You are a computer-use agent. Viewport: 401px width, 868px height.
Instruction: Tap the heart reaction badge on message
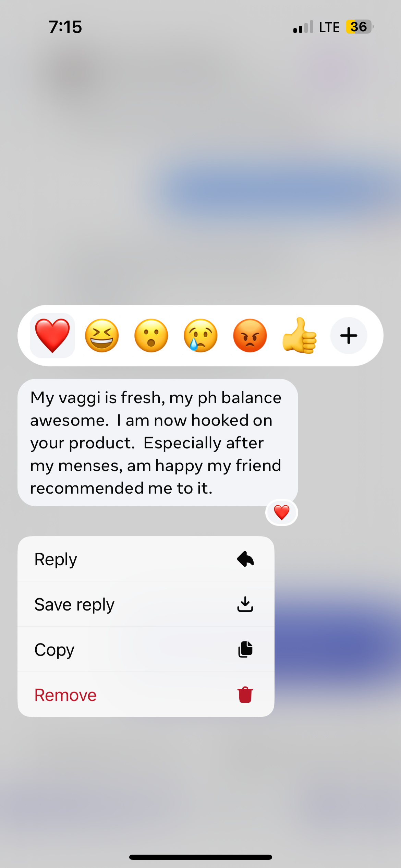click(x=282, y=513)
